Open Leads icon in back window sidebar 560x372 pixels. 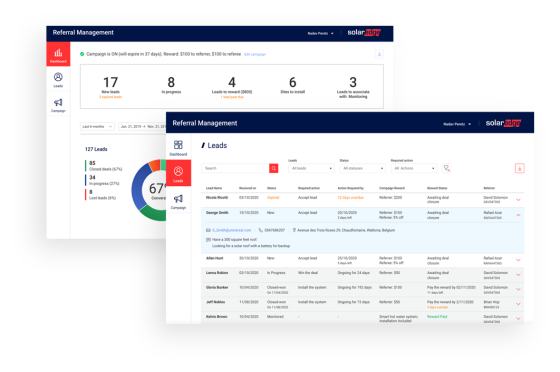58,80
